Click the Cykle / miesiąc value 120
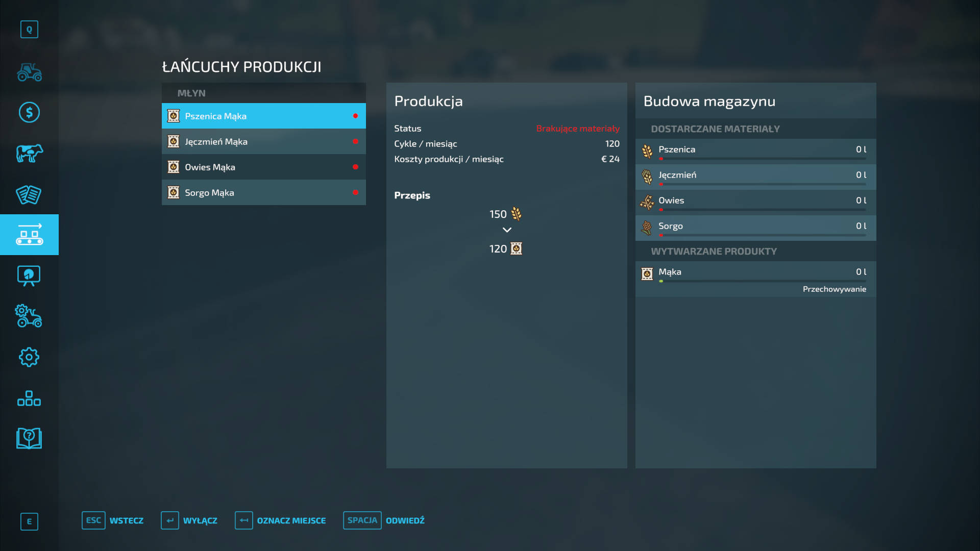 point(612,144)
